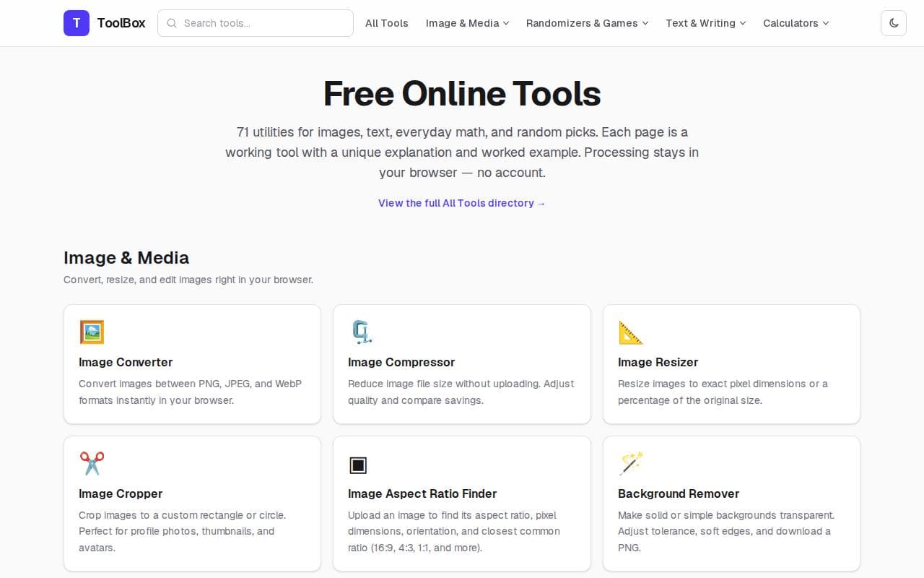924x578 pixels.
Task: Click Image Compressor description about file size
Action: click(461, 392)
